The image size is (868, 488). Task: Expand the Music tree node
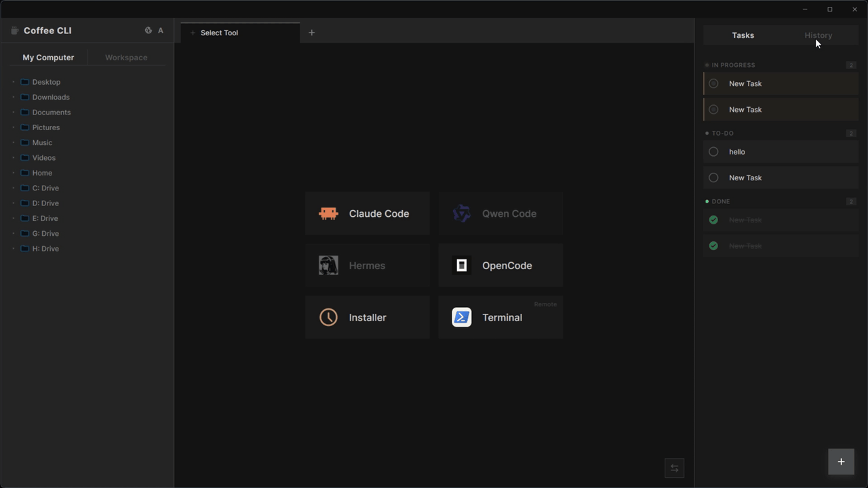(x=14, y=142)
